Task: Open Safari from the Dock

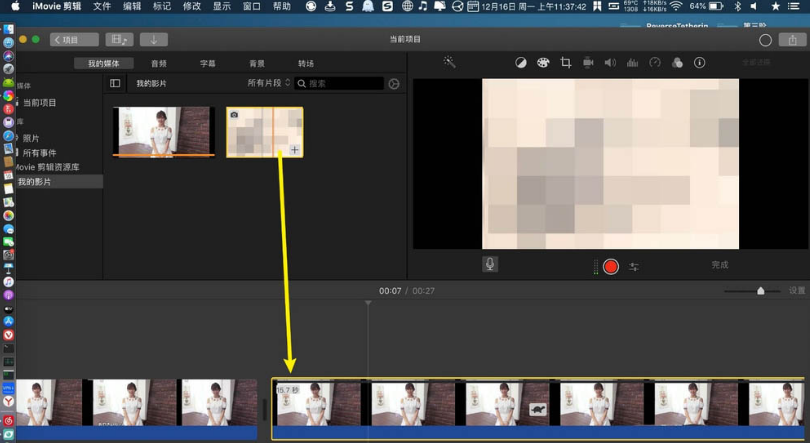Action: point(8,136)
